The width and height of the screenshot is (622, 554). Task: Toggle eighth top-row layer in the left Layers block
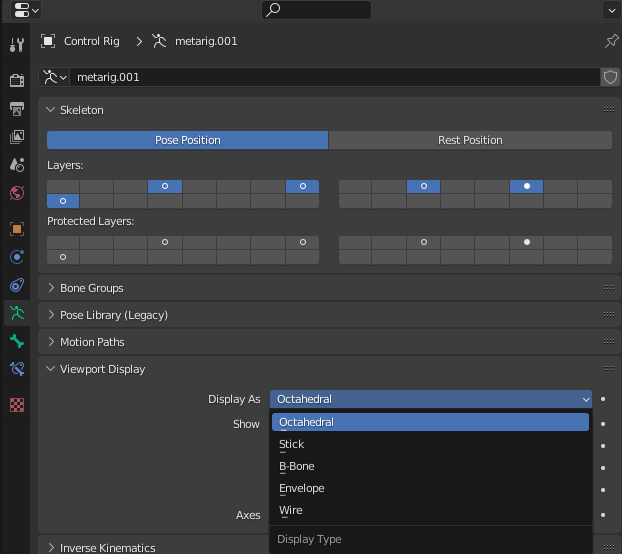[x=303, y=186]
